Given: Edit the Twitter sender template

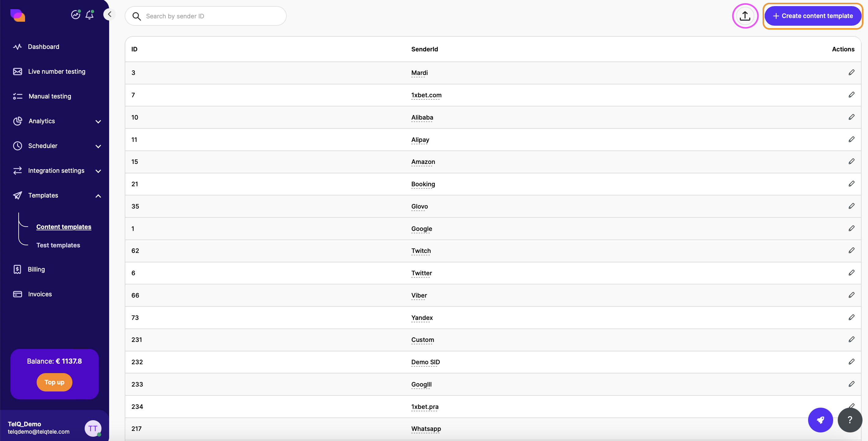Looking at the screenshot, I should [851, 273].
